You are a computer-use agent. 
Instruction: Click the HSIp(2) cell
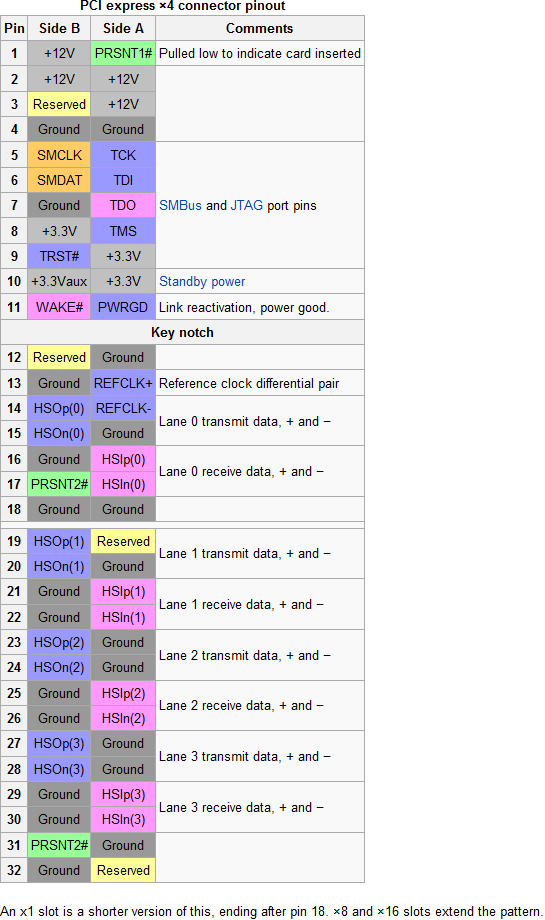tap(123, 694)
